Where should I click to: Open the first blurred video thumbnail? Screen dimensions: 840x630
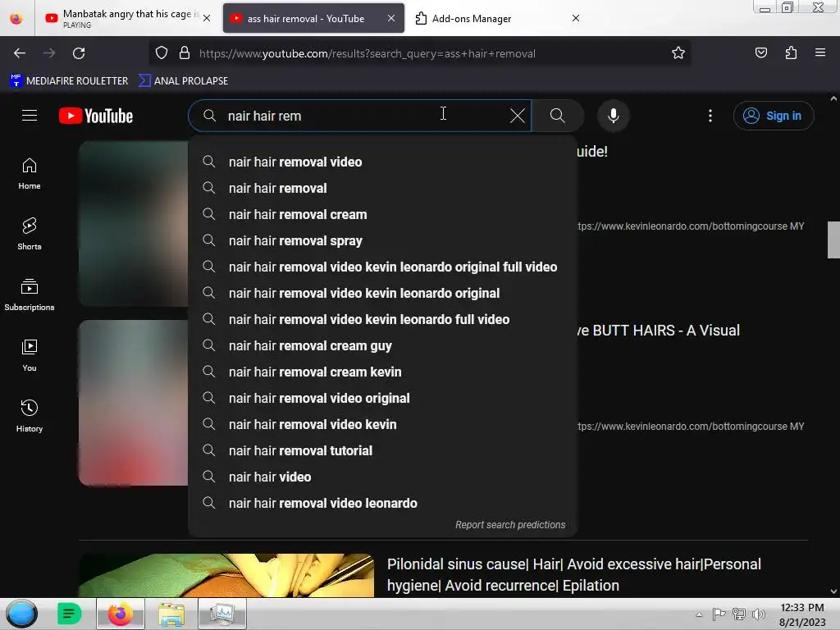click(x=134, y=223)
